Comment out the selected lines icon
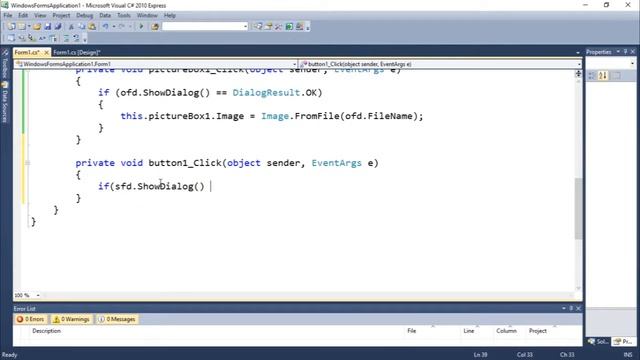The width and height of the screenshot is (640, 360). point(66,38)
